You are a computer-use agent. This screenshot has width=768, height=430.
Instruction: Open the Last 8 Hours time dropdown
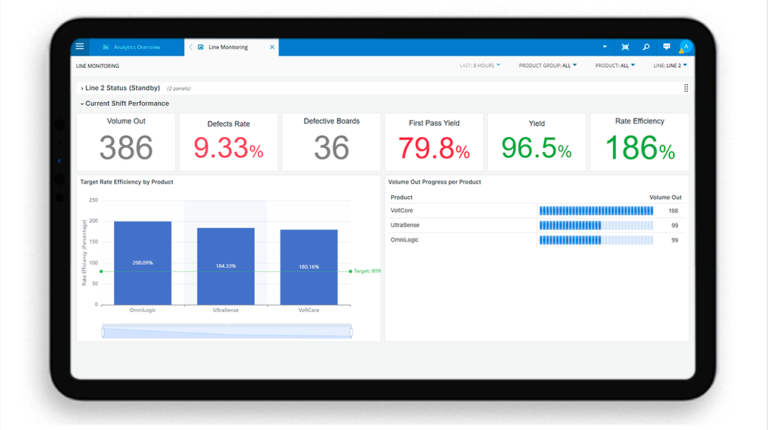point(480,66)
